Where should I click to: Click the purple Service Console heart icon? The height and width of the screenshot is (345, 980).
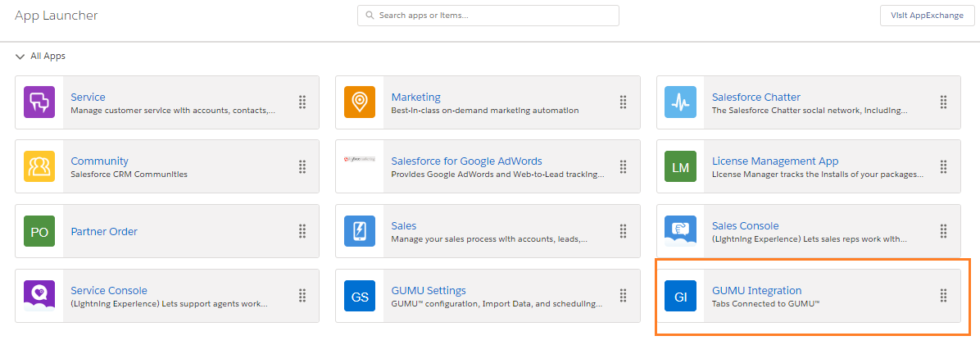(39, 296)
